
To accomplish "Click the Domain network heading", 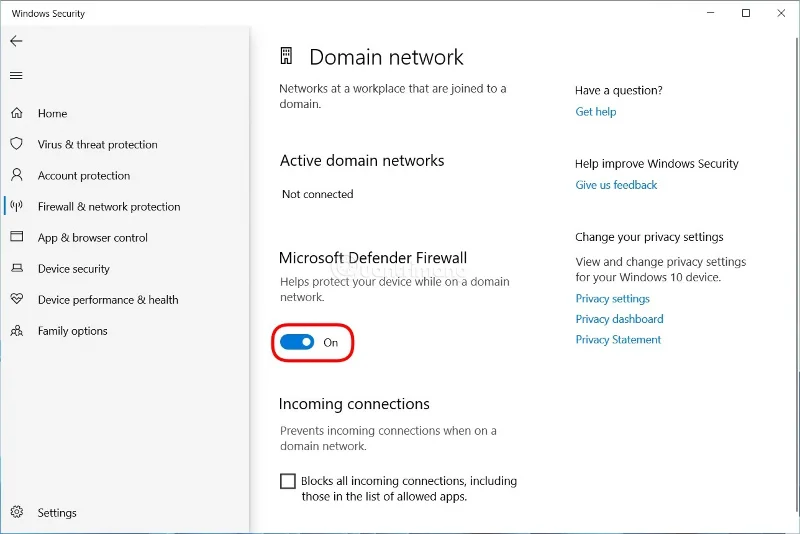I will 386,57.
